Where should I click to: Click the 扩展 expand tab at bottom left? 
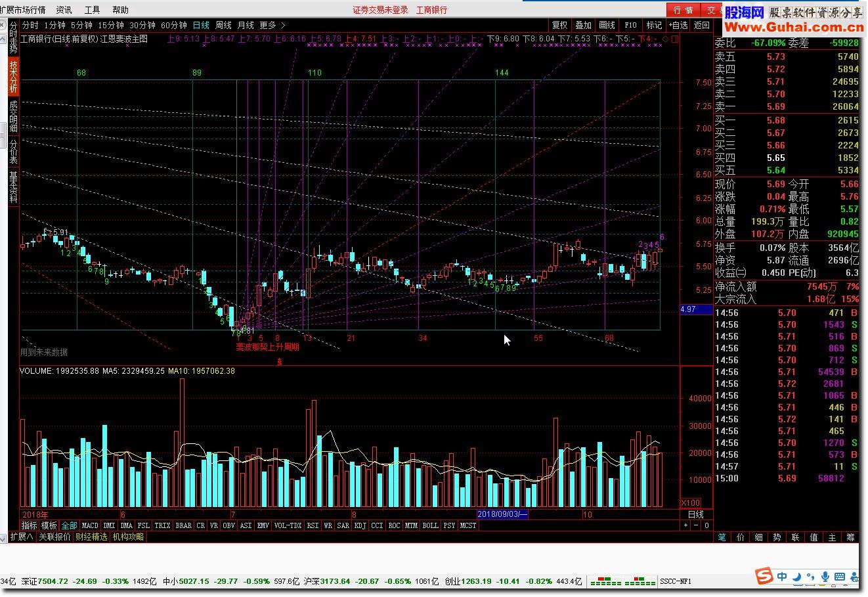(x=22, y=537)
